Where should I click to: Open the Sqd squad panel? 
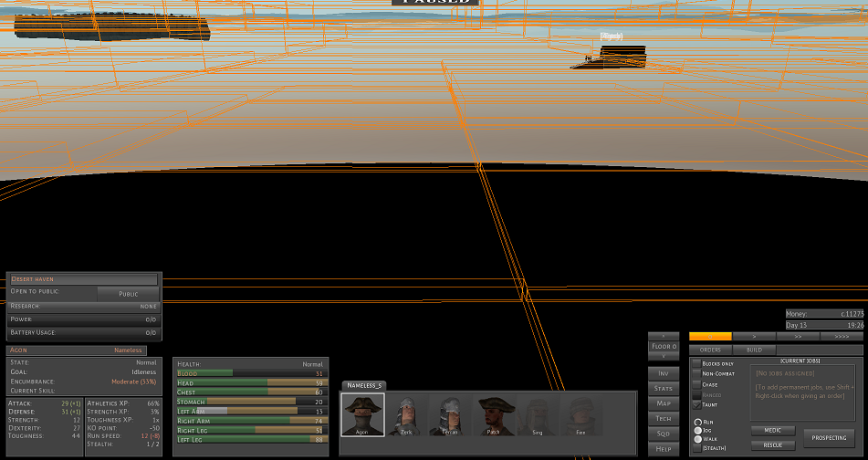point(664,434)
